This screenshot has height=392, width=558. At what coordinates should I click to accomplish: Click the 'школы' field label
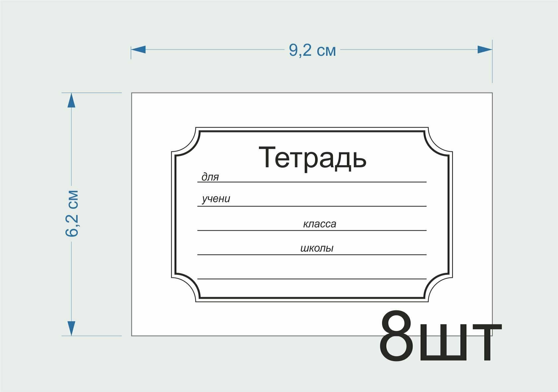point(317,248)
